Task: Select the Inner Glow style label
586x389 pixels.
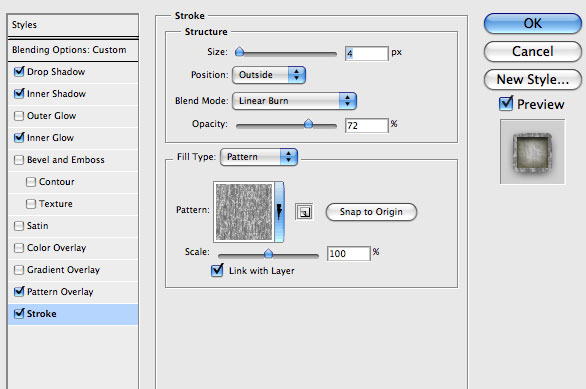Action: (x=50, y=138)
